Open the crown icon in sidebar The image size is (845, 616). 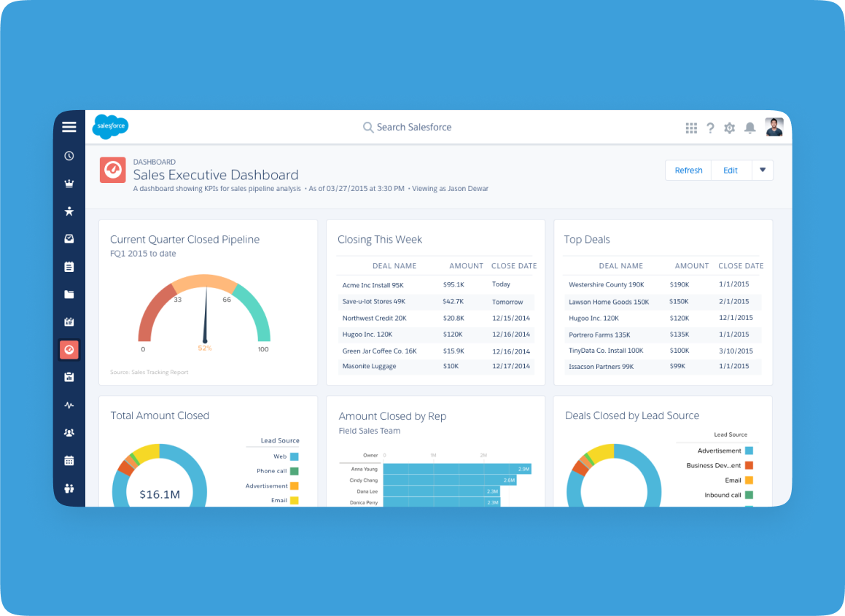click(69, 184)
